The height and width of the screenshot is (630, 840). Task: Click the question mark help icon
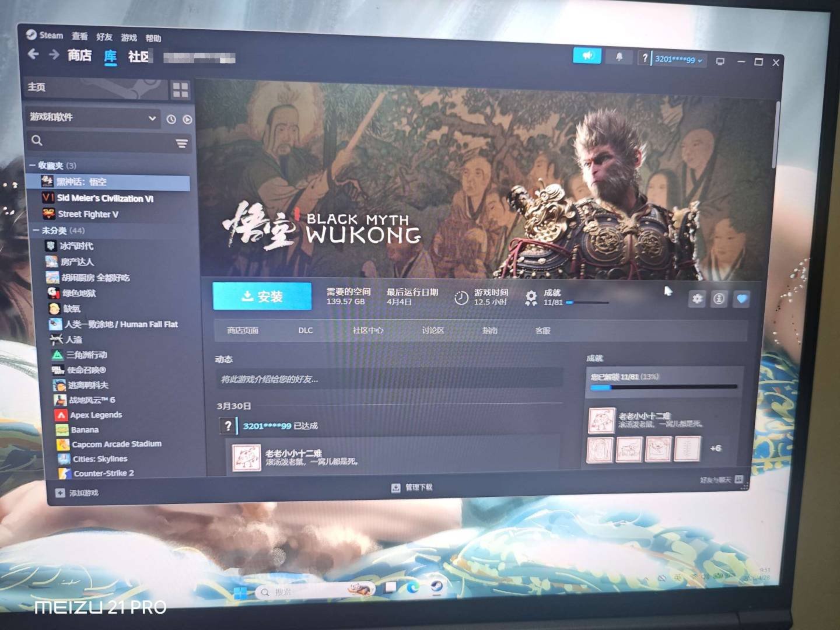[644, 58]
